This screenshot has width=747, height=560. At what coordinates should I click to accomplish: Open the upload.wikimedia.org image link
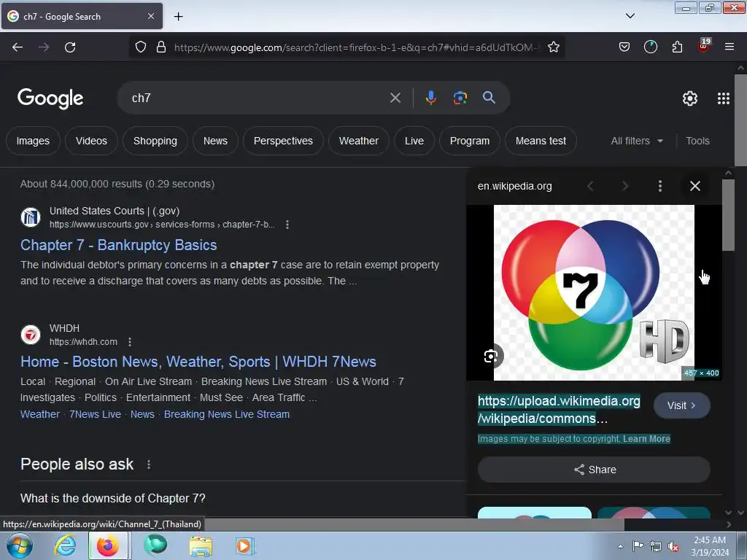(559, 410)
